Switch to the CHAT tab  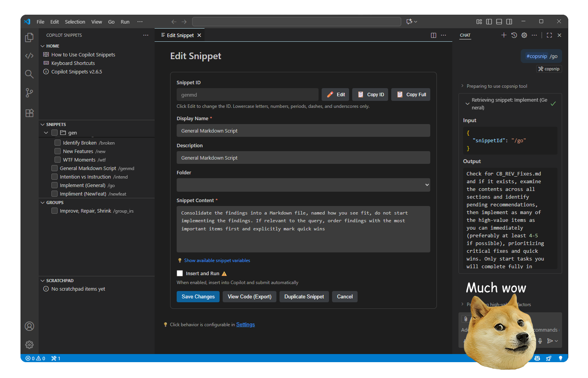pyautogui.click(x=465, y=35)
